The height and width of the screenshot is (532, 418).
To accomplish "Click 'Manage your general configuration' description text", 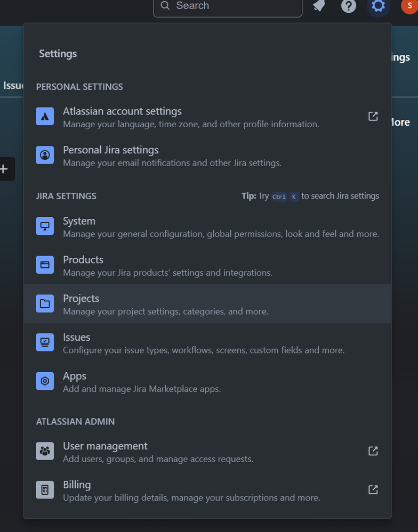I will click(x=221, y=234).
